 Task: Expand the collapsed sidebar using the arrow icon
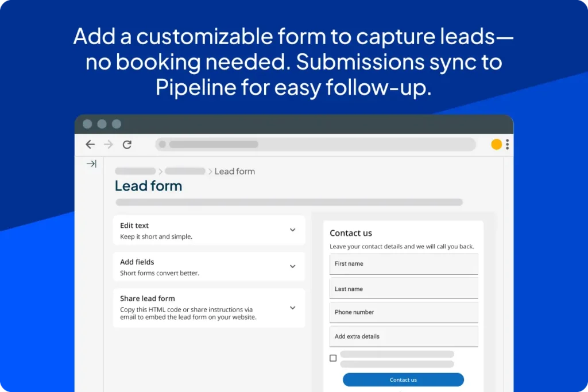(91, 164)
